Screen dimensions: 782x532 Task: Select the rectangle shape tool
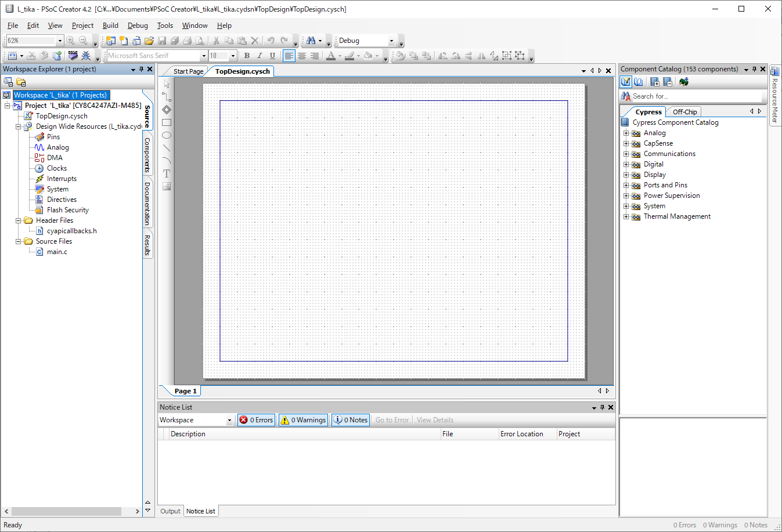[167, 122]
